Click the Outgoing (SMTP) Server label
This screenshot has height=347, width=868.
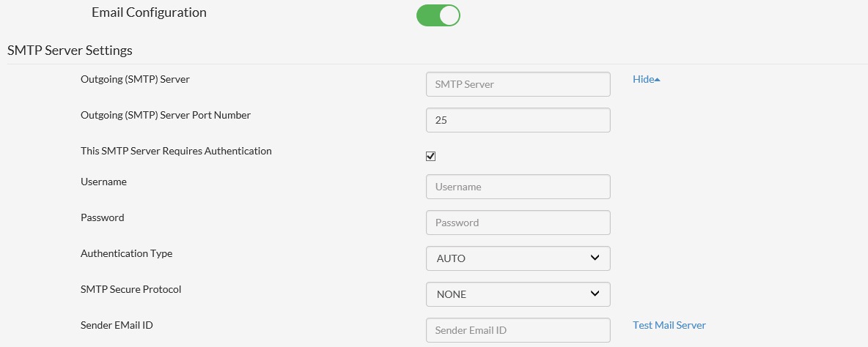[x=135, y=79]
